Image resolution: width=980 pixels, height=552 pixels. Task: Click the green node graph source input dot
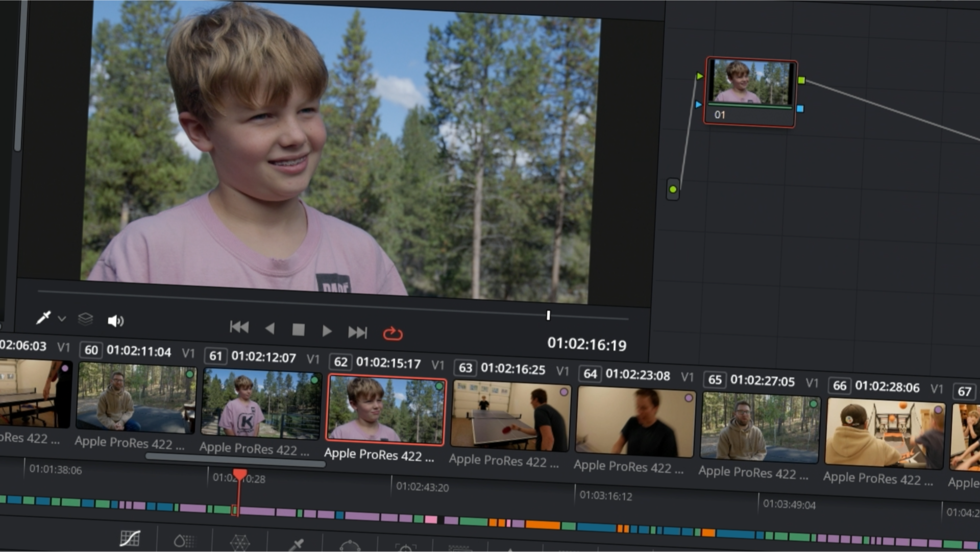(x=673, y=189)
